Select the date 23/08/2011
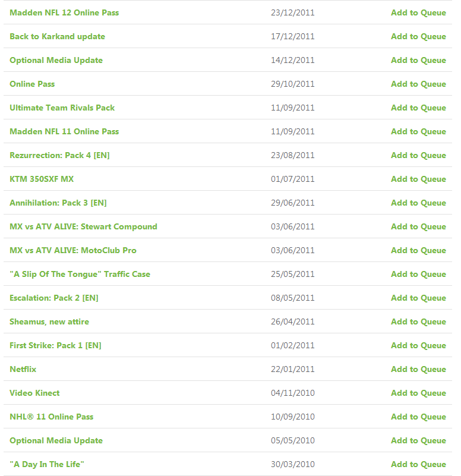The width and height of the screenshot is (461, 476). 292,156
